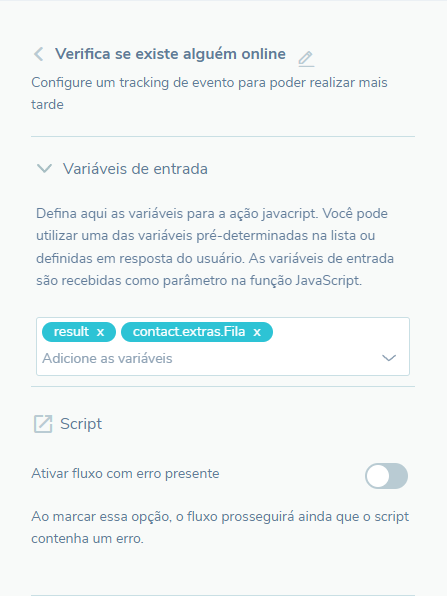The width and height of the screenshot is (447, 596).
Task: Open the Script editor via external-link icon
Action: click(43, 424)
